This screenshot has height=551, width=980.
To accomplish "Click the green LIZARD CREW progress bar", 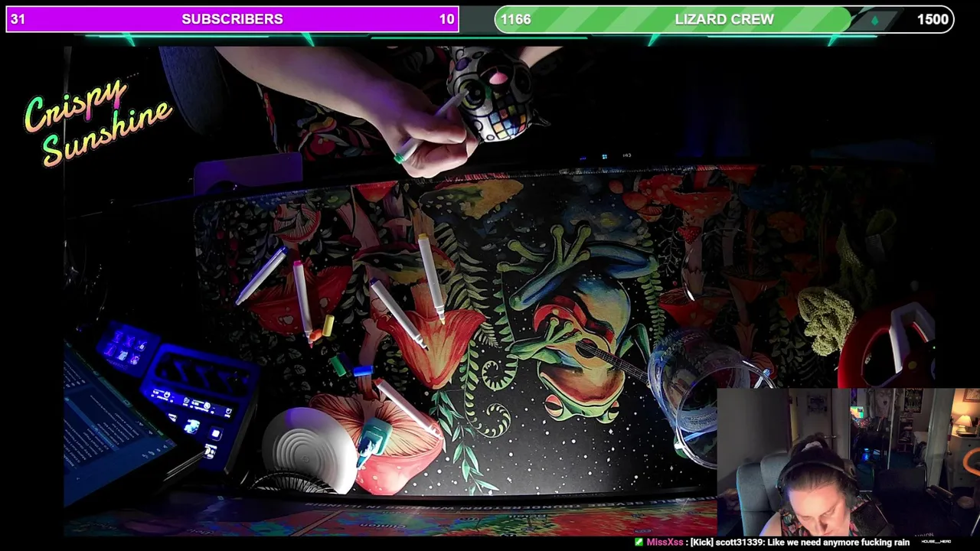I will point(724,19).
